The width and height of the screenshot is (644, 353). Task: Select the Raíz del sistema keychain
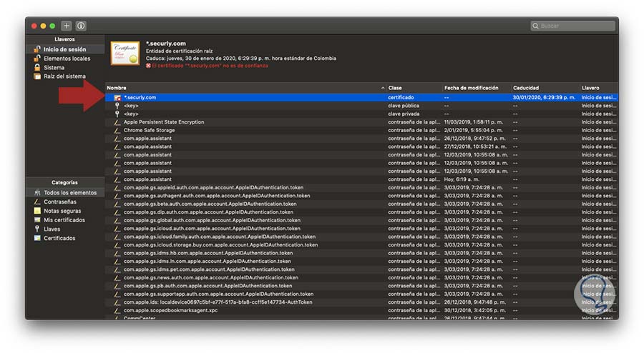[x=65, y=76]
